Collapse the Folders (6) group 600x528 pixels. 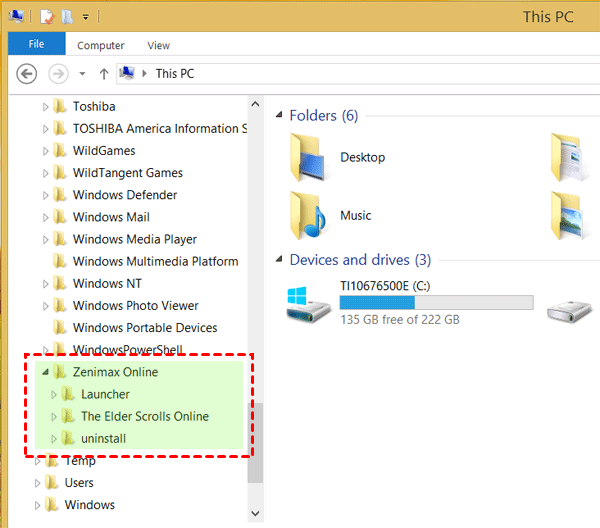279,116
